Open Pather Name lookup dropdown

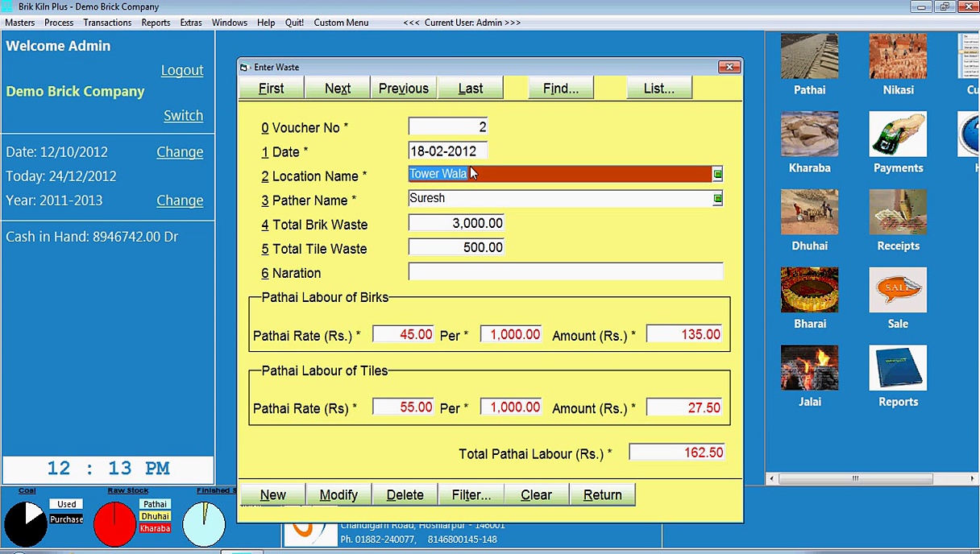(717, 198)
